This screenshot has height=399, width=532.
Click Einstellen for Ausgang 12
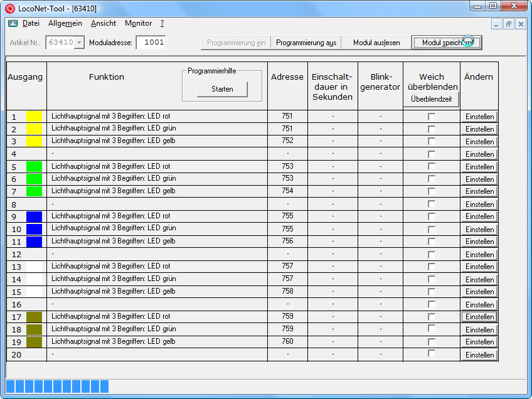[479, 255]
